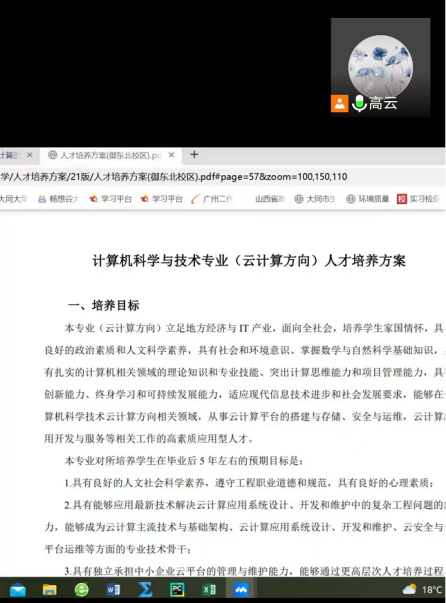Open the 广州二代 bookmark
The image size is (446, 603).
point(212,198)
